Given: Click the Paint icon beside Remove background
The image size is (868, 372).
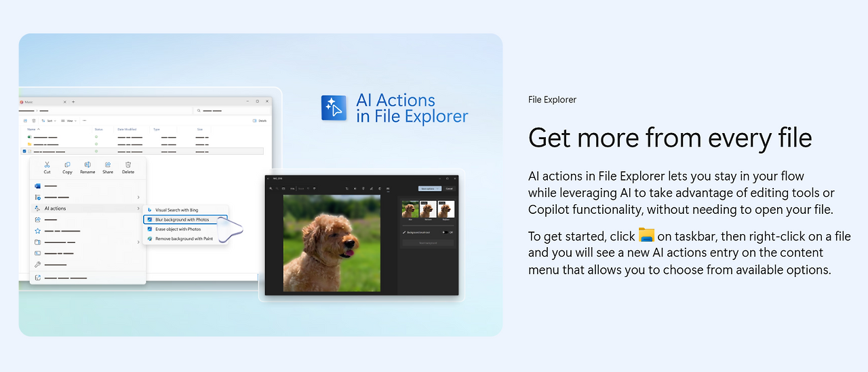Looking at the screenshot, I should (150, 239).
